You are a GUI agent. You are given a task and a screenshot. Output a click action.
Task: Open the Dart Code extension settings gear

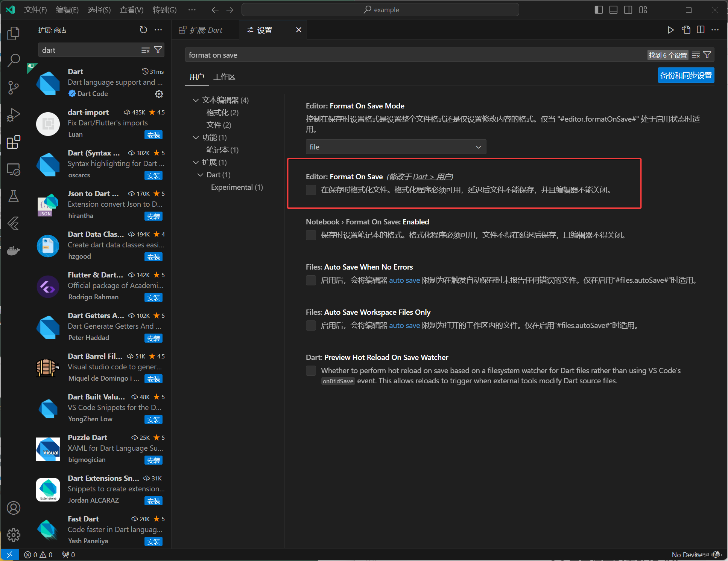coord(159,94)
